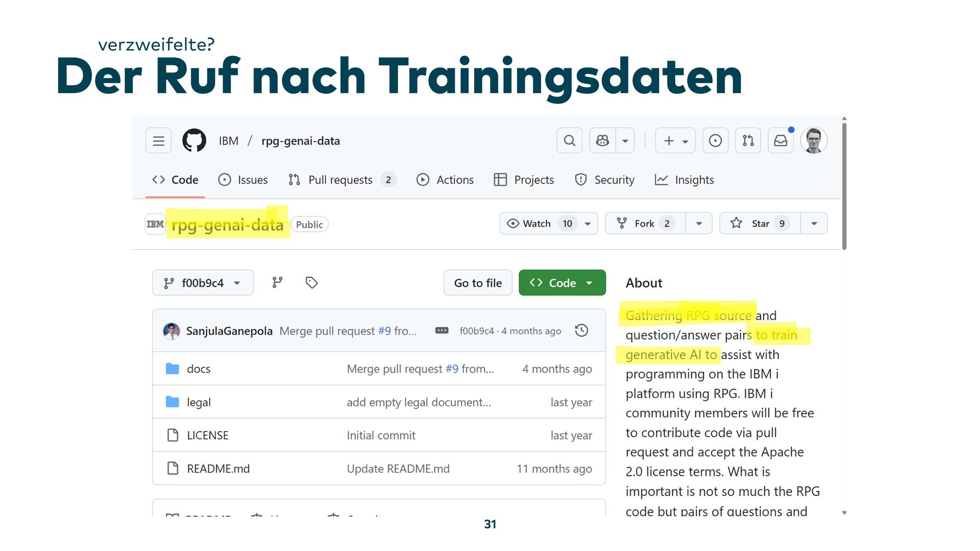Switch to the Insights tab
Image resolution: width=980 pixels, height=551 pixels.
(x=694, y=180)
